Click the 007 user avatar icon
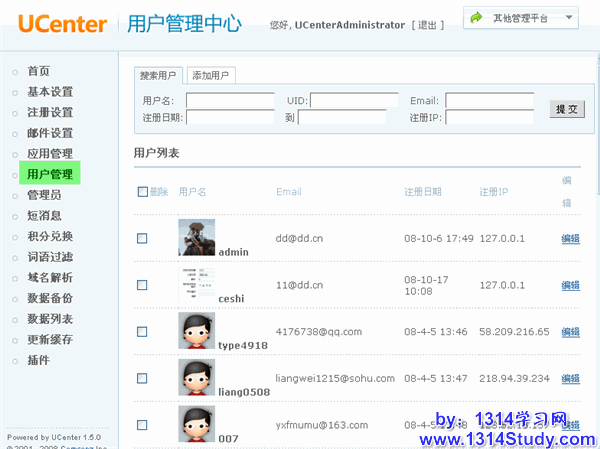This screenshot has height=449, width=600. 197,423
